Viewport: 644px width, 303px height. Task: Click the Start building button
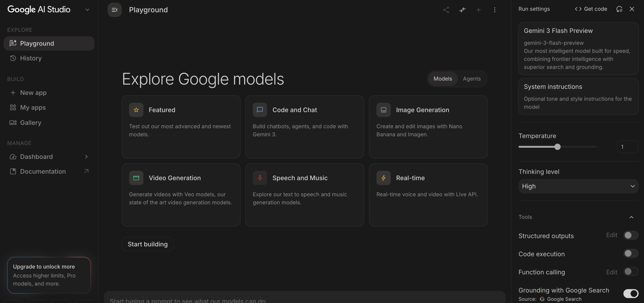[148, 244]
